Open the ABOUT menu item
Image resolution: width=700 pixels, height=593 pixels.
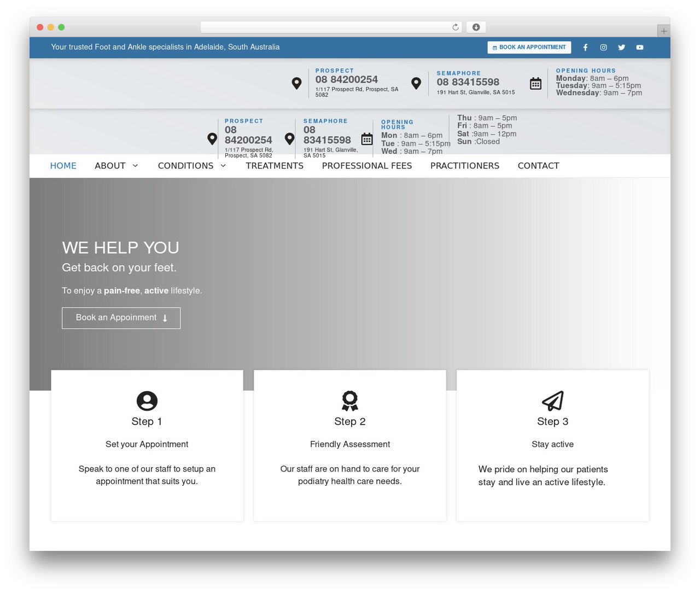pyautogui.click(x=110, y=166)
